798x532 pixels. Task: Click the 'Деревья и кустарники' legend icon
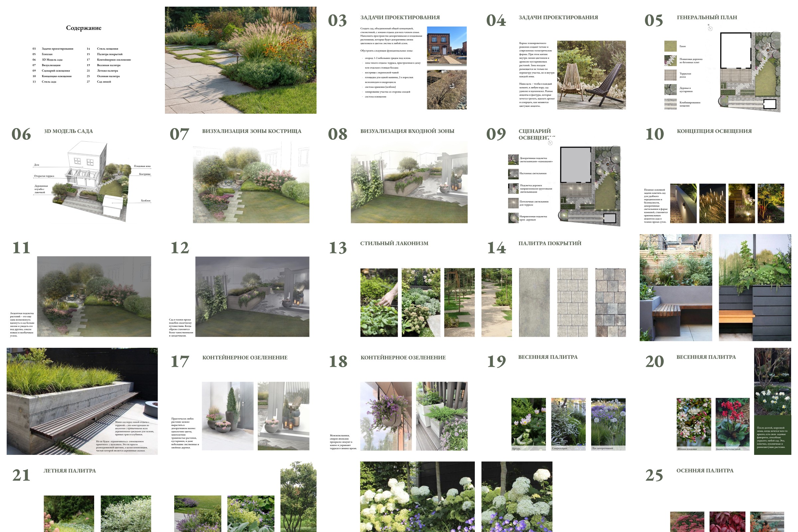pos(670,89)
